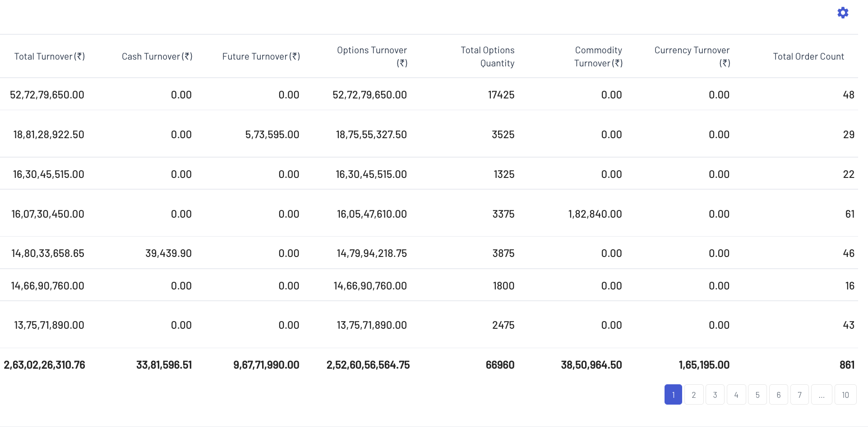Select page 7 in pagination

799,395
